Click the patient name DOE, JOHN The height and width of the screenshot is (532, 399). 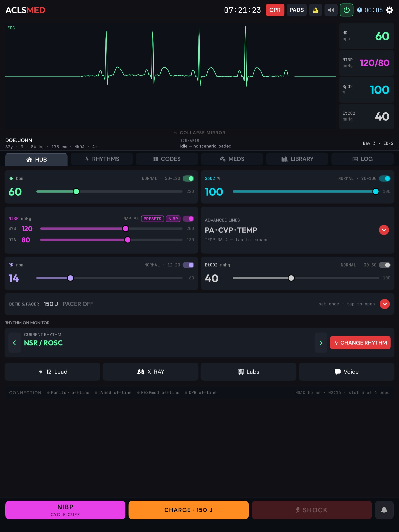point(19,140)
